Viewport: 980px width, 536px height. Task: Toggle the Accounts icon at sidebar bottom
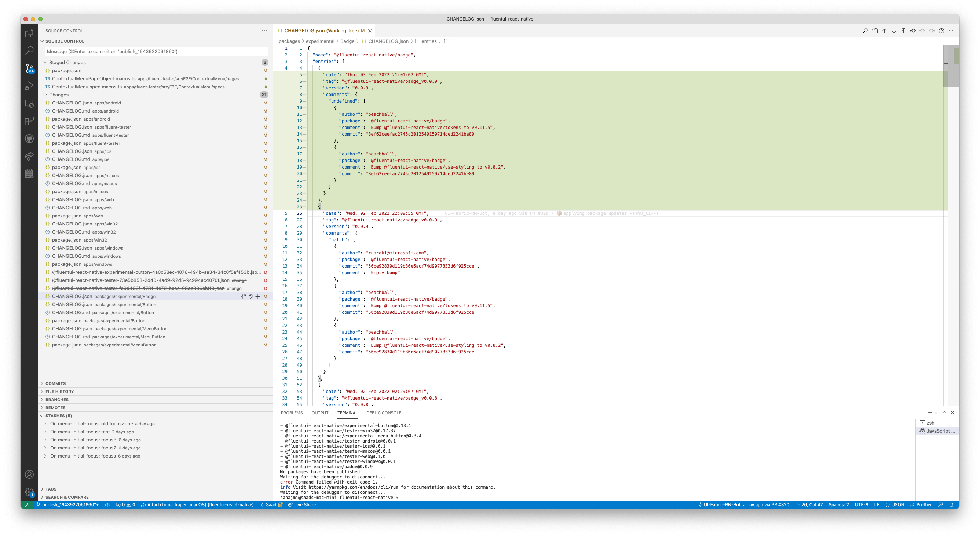[x=29, y=474]
